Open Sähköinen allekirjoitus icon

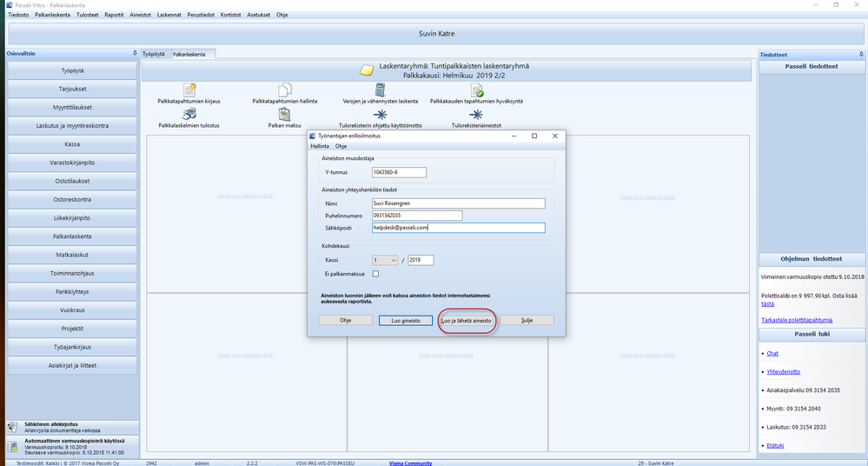coord(12,427)
